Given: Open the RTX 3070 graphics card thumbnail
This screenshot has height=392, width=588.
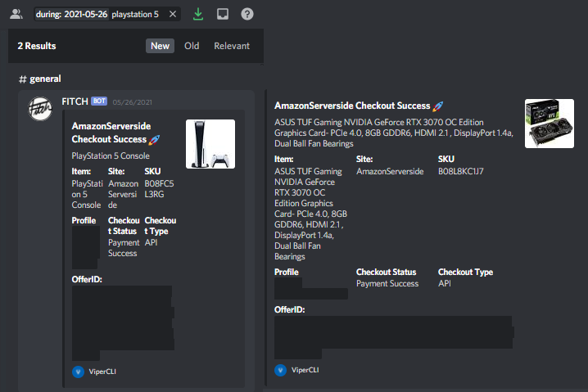Looking at the screenshot, I should click(x=550, y=124).
